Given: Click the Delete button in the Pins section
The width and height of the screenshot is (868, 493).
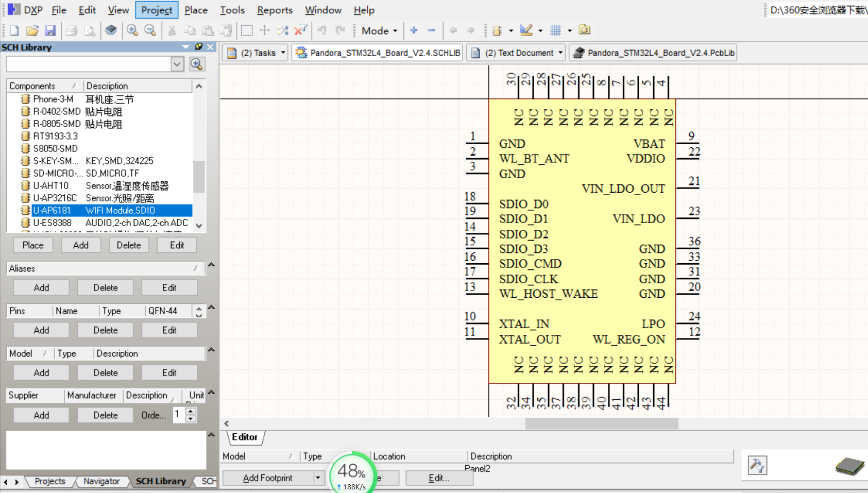Looking at the screenshot, I should 106,330.
